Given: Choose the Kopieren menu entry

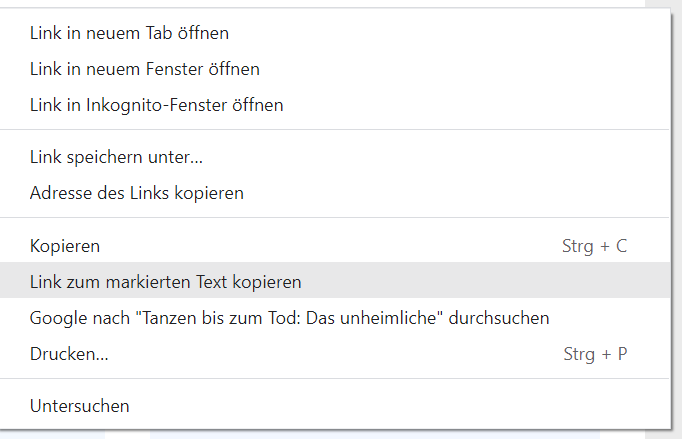Looking at the screenshot, I should click(65, 246).
